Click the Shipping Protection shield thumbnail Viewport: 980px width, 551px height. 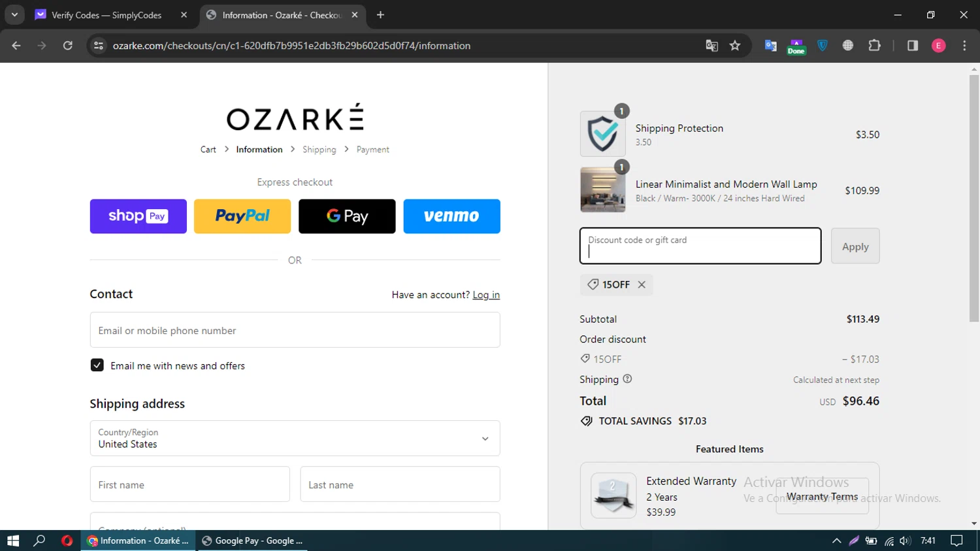(x=602, y=134)
